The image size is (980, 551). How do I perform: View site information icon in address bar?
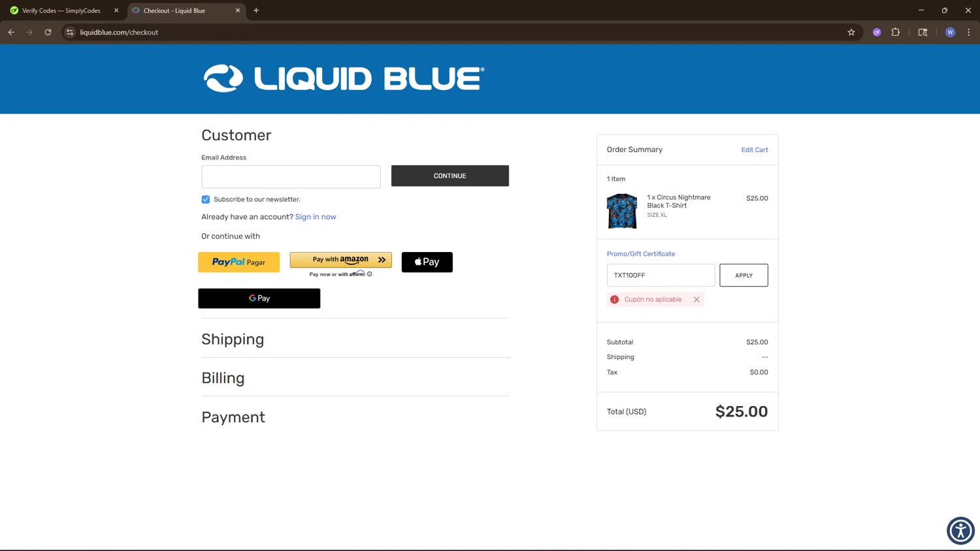(70, 32)
